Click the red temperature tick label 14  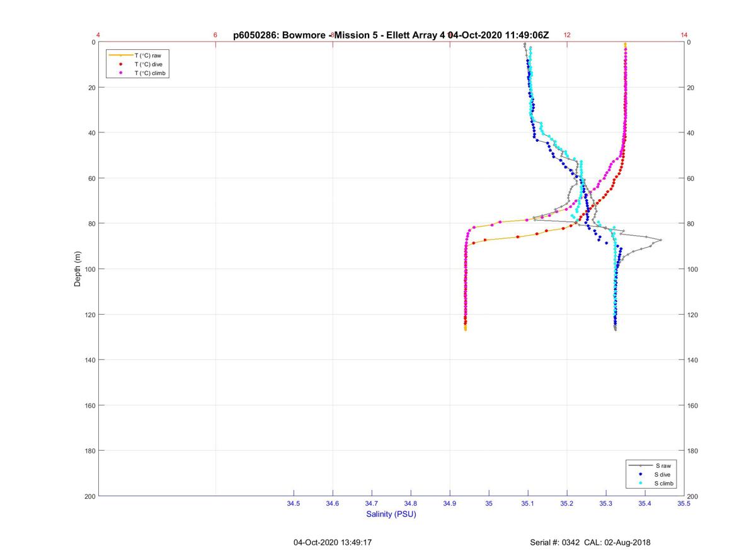coord(684,35)
